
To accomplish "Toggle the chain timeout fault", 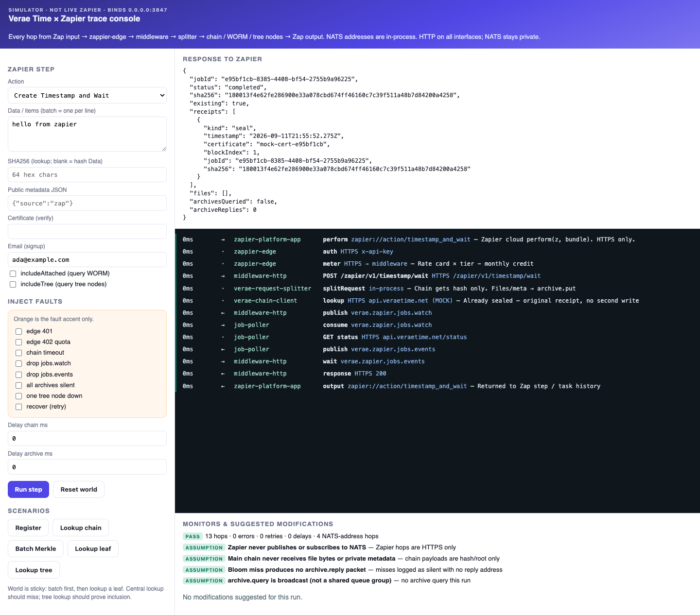I will [x=19, y=353].
